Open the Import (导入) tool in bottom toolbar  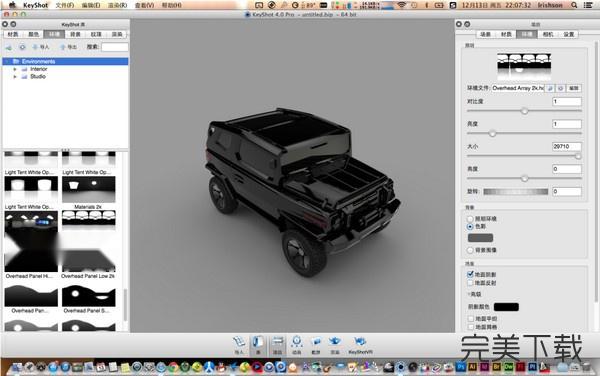[x=239, y=344]
